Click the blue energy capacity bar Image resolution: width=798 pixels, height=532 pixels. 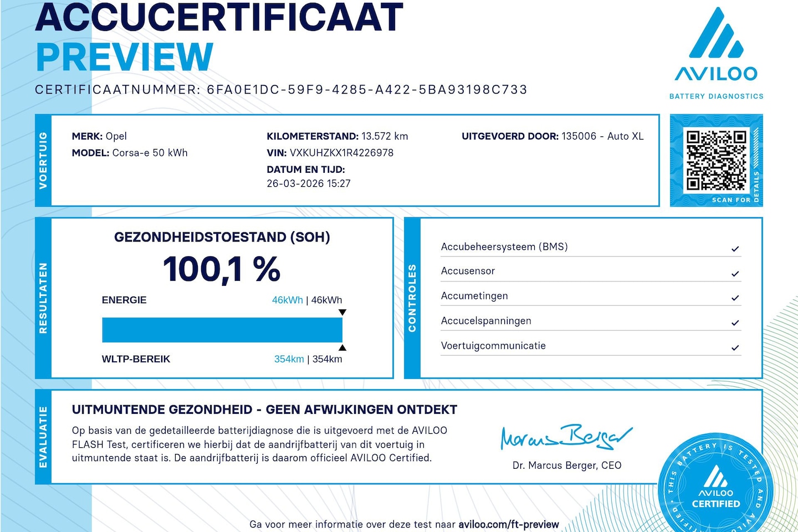click(222, 330)
